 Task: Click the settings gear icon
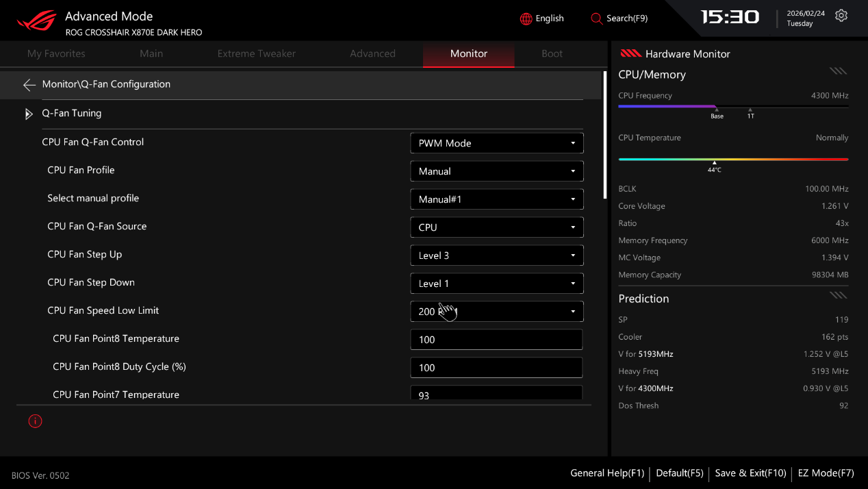coord(841,16)
